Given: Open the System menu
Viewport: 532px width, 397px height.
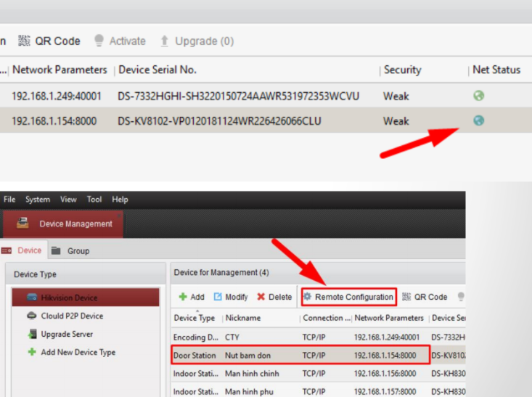Looking at the screenshot, I should [38, 200].
